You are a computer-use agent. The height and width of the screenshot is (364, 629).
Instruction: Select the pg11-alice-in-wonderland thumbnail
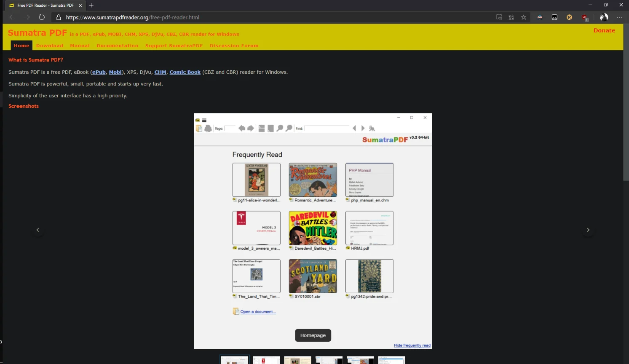[x=256, y=180]
